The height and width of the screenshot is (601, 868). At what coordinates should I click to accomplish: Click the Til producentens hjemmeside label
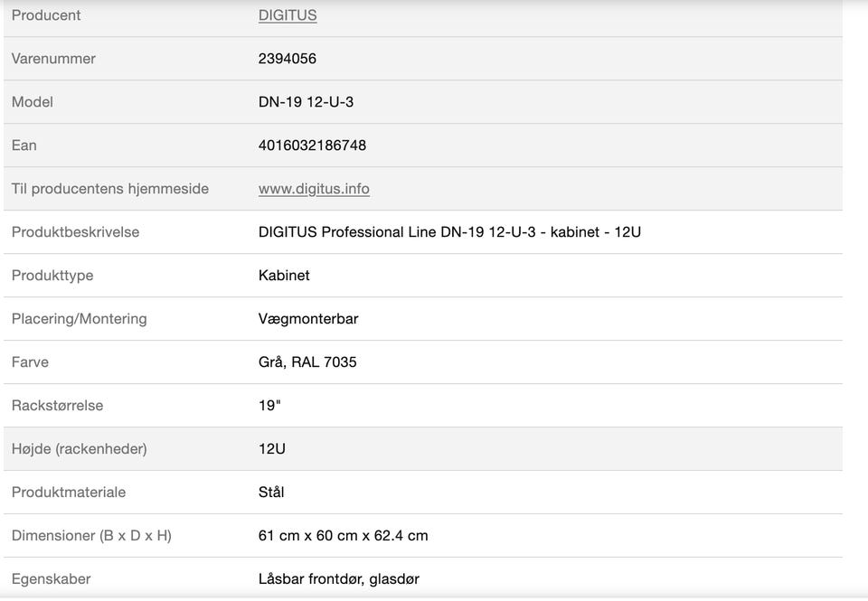tap(110, 189)
